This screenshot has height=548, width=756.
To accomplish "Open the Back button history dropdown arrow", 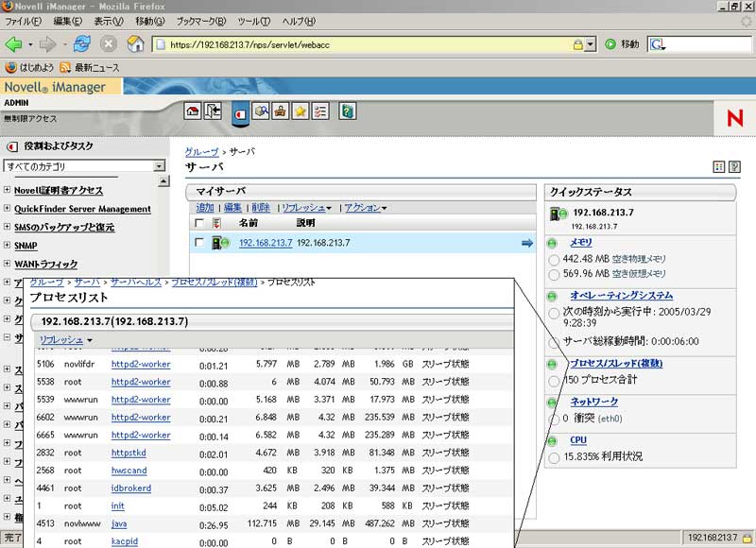I will 30,44.
